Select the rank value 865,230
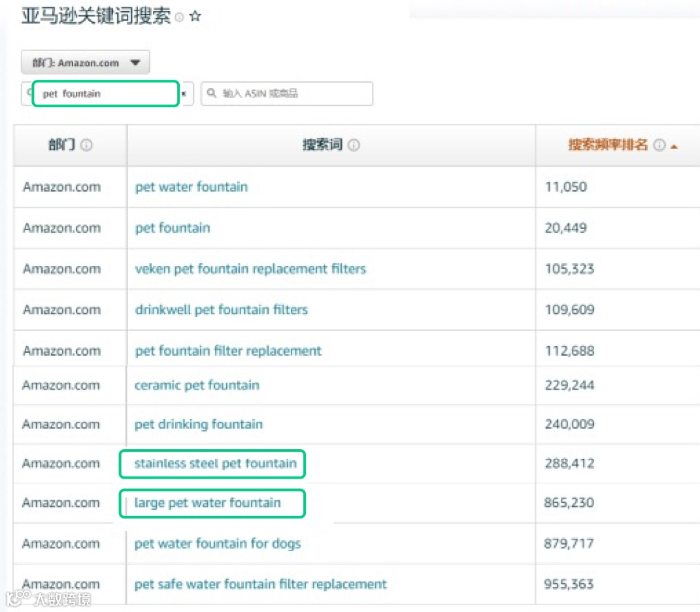This screenshot has height=612, width=700. (569, 503)
